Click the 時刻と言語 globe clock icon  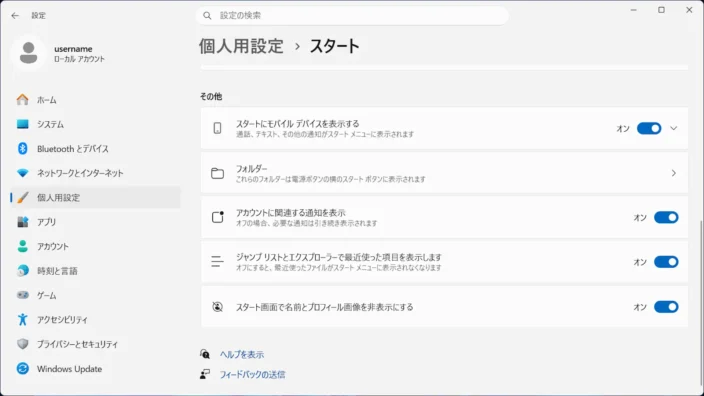(22, 271)
